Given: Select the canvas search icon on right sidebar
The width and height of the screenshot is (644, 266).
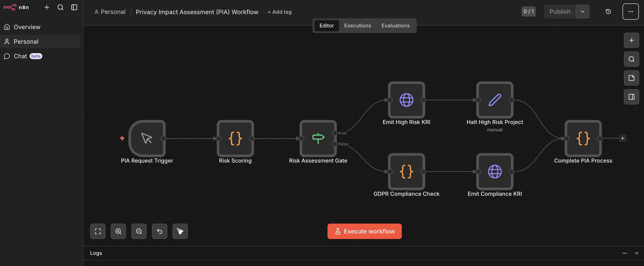Looking at the screenshot, I should tap(631, 59).
